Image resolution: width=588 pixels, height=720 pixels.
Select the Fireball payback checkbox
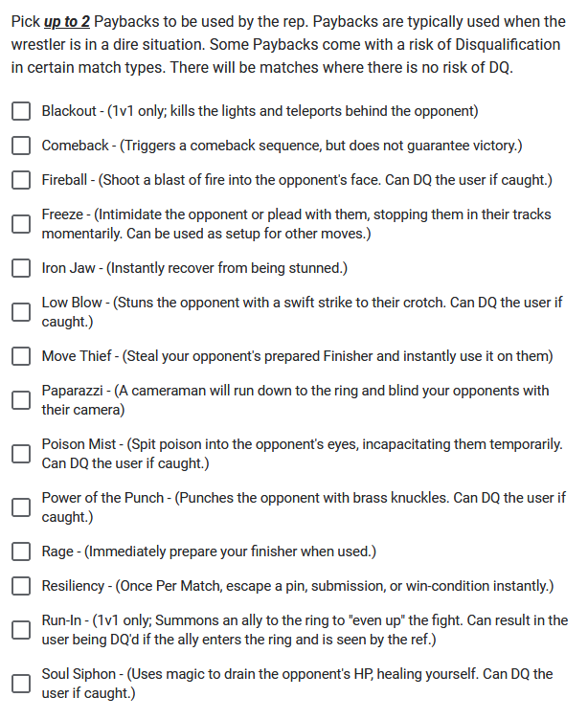[x=21, y=180]
